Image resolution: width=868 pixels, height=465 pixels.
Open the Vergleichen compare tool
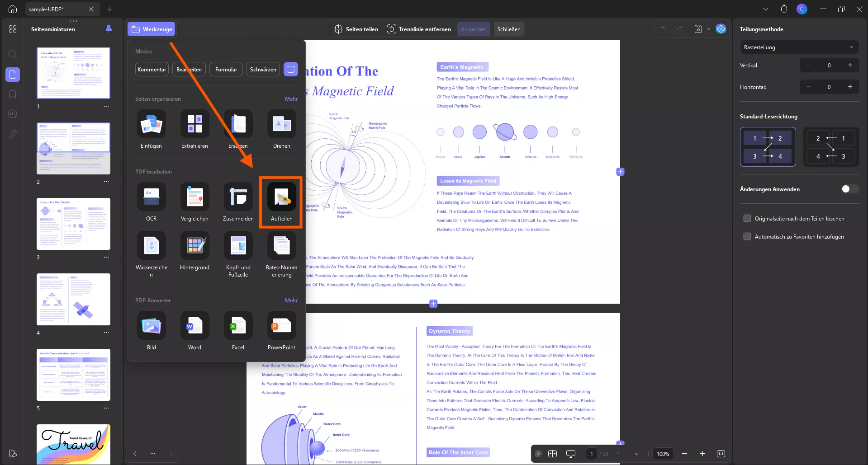click(x=194, y=202)
